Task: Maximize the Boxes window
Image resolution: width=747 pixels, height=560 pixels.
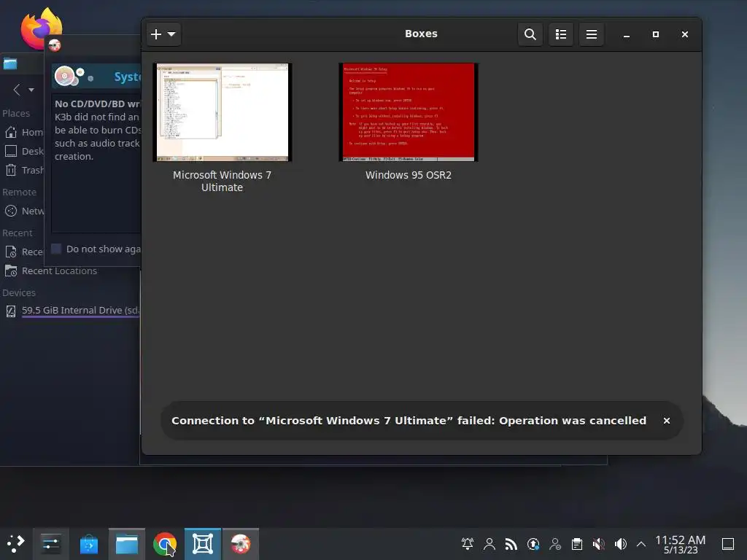Action: (x=656, y=34)
